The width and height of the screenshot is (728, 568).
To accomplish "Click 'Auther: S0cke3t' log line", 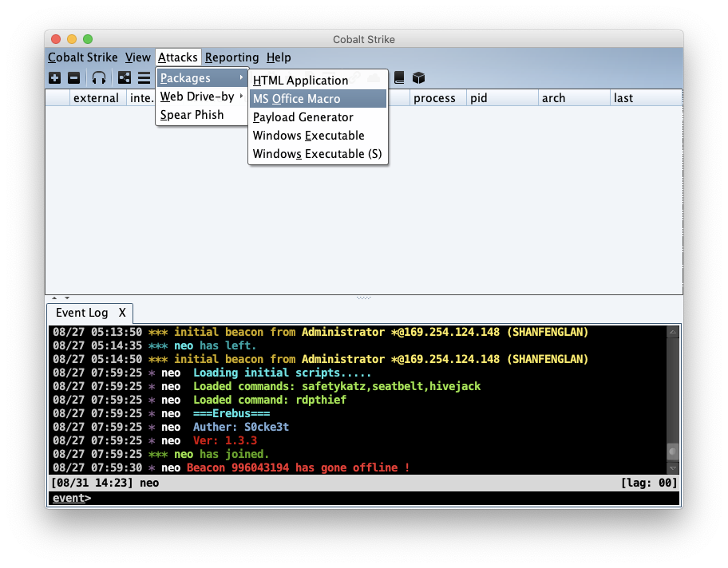I will tap(170, 427).
